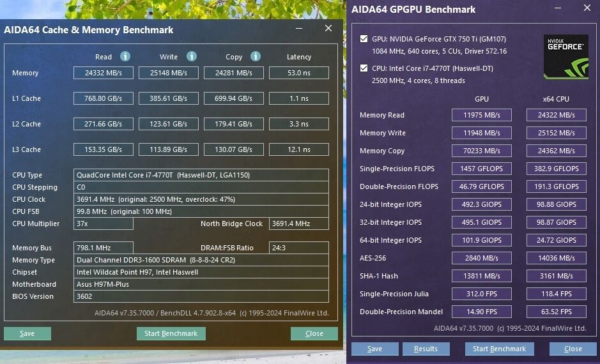This screenshot has width=600, height=364.
Task: Select CPU Memory Read 24322 MB/s
Action: click(x=557, y=115)
